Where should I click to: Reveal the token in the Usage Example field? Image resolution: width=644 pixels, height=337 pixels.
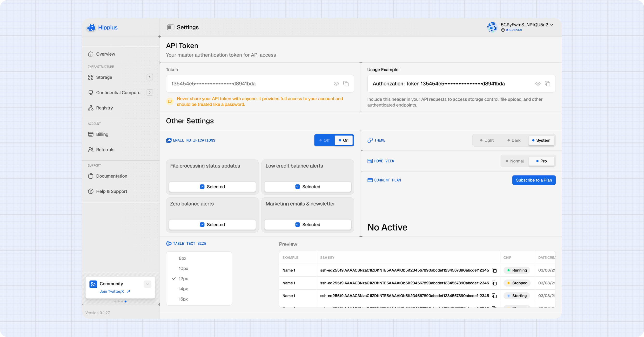click(538, 84)
